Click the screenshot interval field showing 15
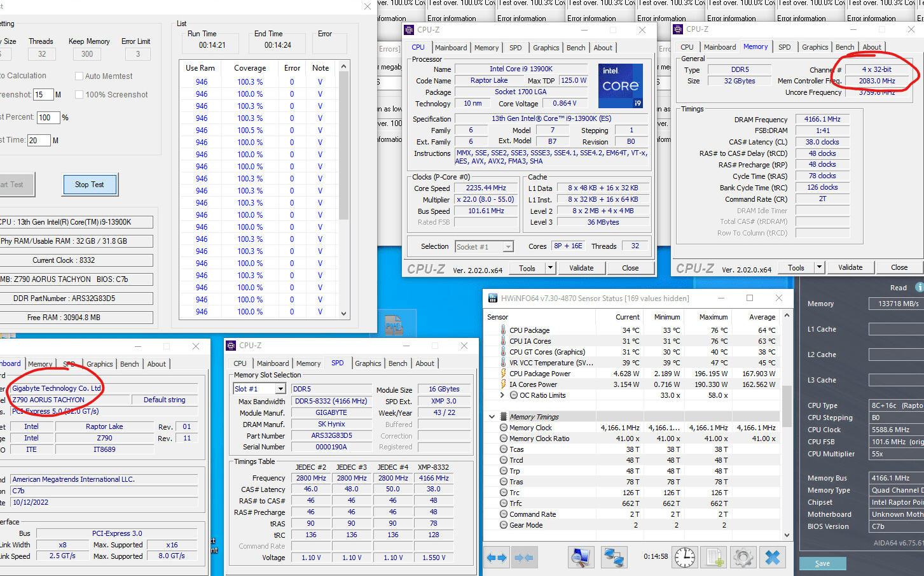This screenshot has width=924, height=576. tap(43, 95)
